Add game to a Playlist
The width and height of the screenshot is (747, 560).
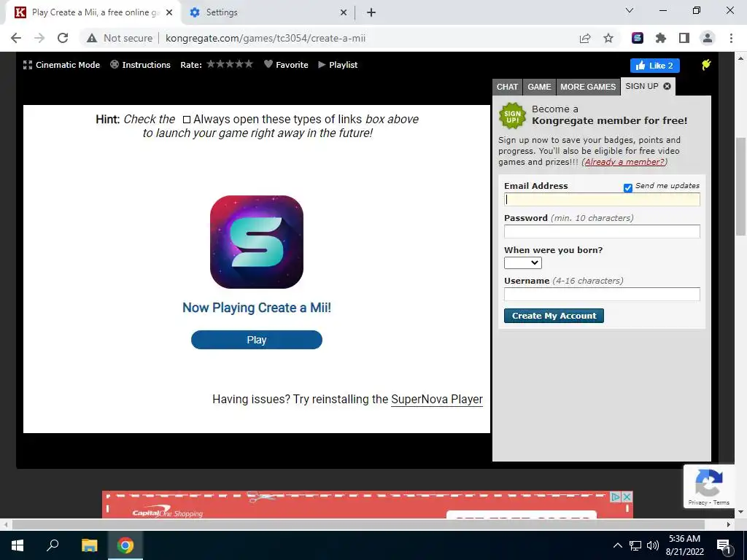[x=338, y=65]
